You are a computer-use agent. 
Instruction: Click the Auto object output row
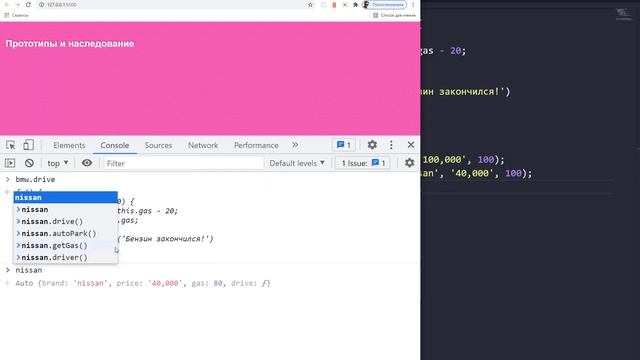click(x=143, y=283)
